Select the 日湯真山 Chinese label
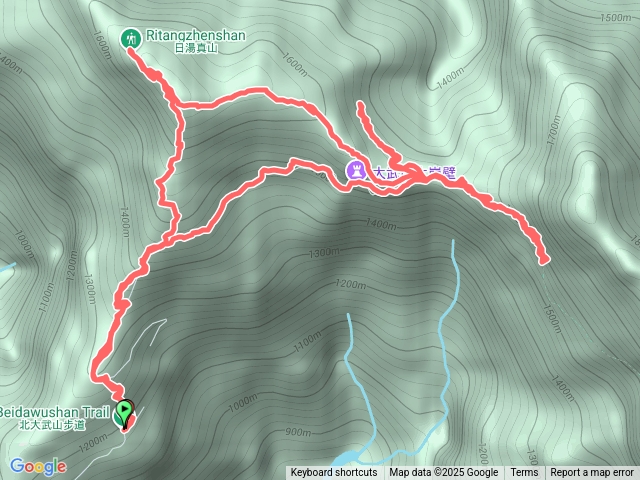 [x=196, y=48]
